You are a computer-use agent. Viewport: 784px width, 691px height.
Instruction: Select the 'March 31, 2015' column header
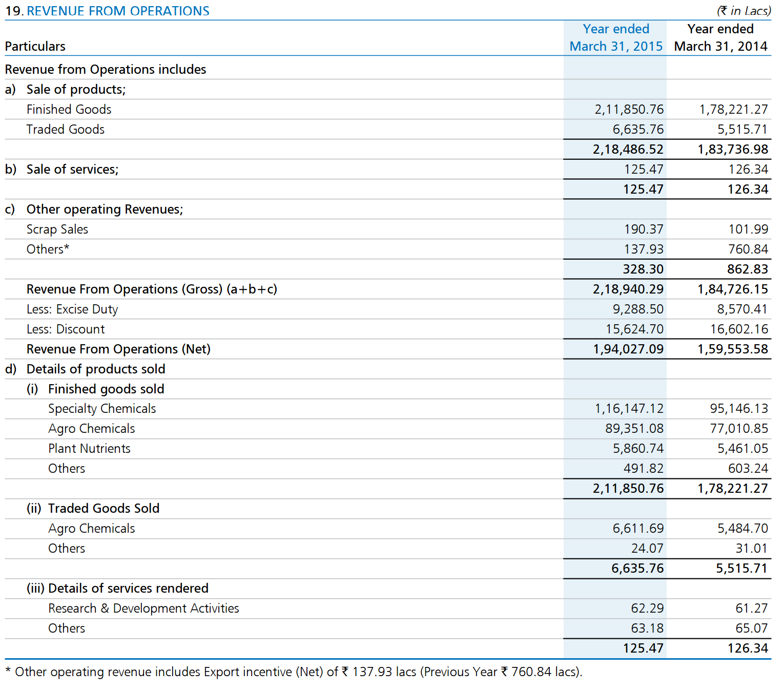(616, 46)
